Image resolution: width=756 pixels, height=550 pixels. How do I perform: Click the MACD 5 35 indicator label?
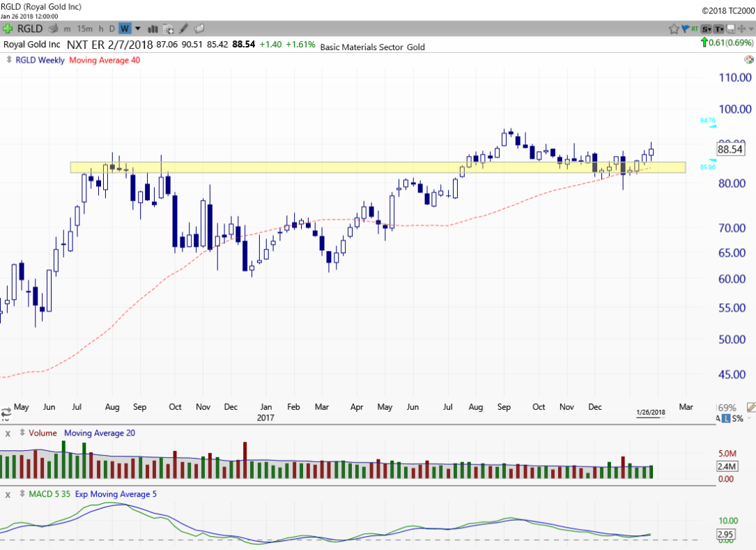pos(49,494)
